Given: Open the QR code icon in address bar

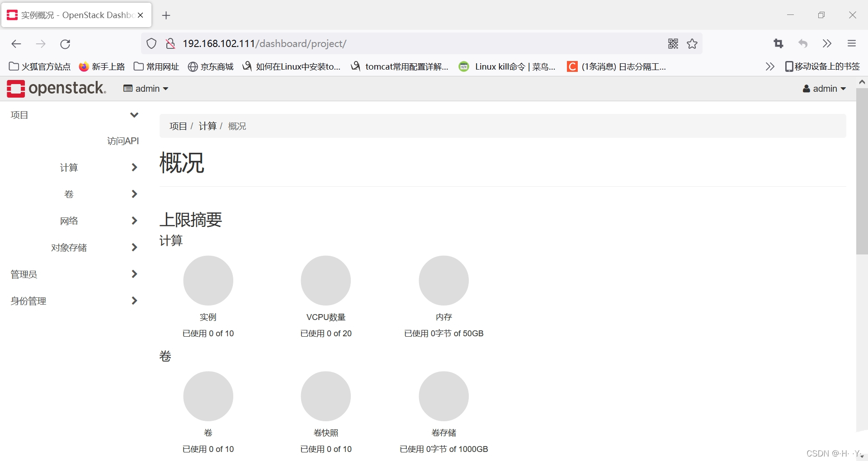Looking at the screenshot, I should tap(673, 43).
